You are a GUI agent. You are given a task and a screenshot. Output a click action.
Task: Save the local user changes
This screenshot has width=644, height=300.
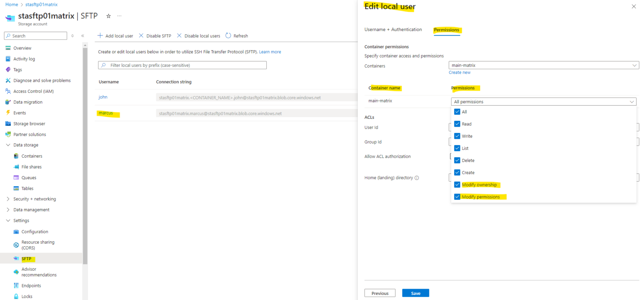click(x=415, y=293)
